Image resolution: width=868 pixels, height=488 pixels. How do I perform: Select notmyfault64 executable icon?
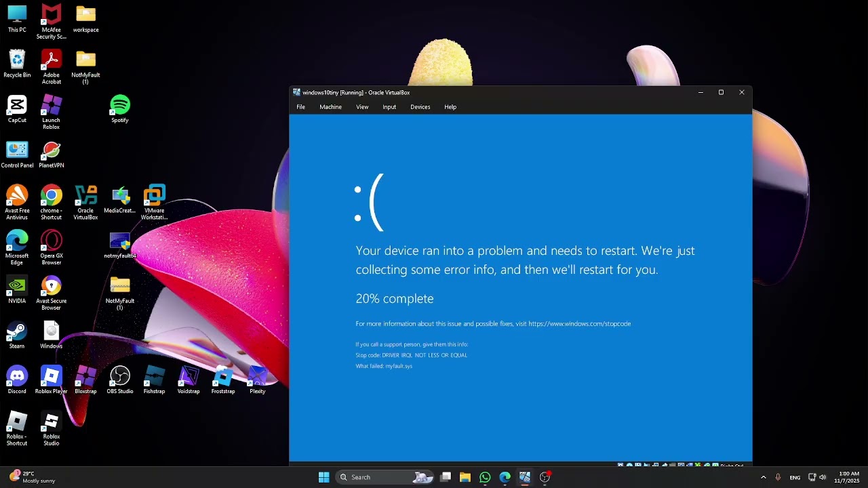[x=120, y=245]
